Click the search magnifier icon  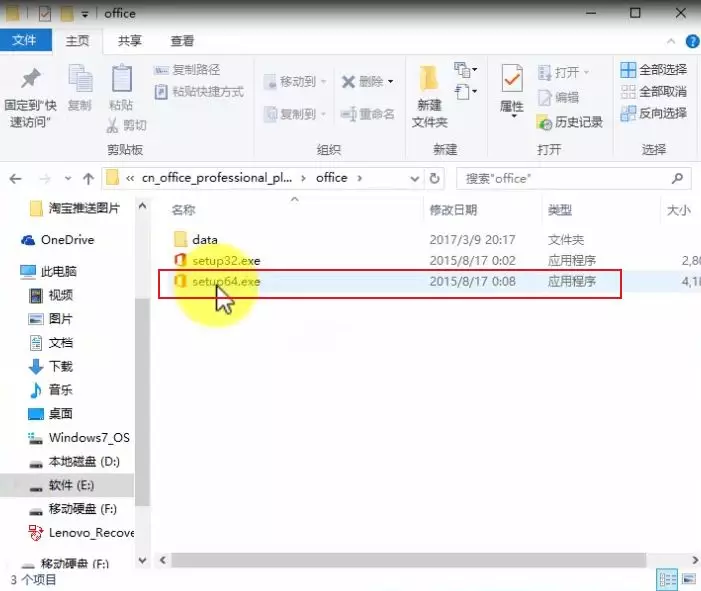point(677,178)
